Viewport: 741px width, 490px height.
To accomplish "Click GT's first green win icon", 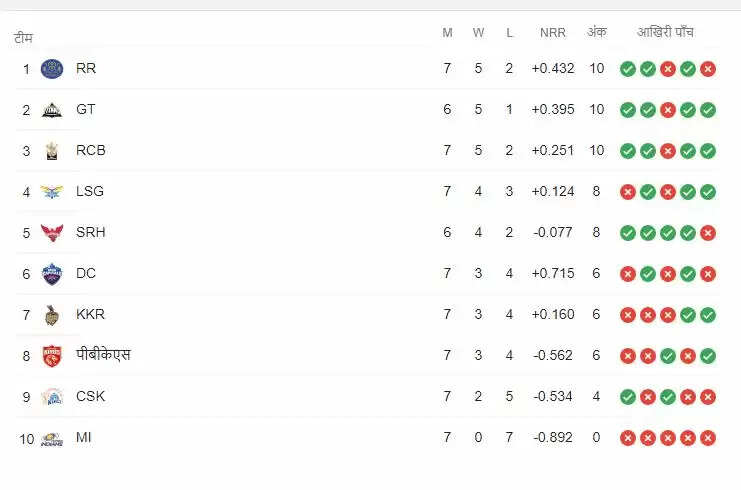I will click(628, 110).
